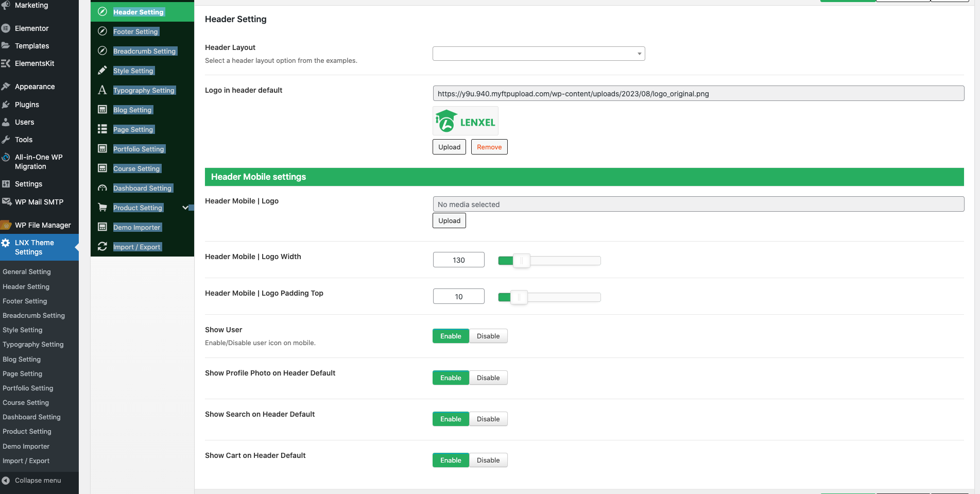Click the Typography Setting letter A icon
This screenshot has height=494, width=980.
(102, 90)
